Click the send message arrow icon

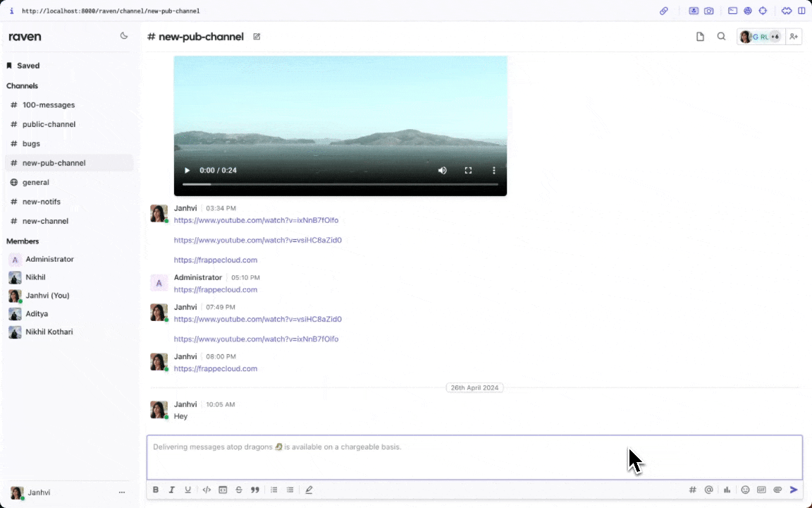[x=794, y=490]
